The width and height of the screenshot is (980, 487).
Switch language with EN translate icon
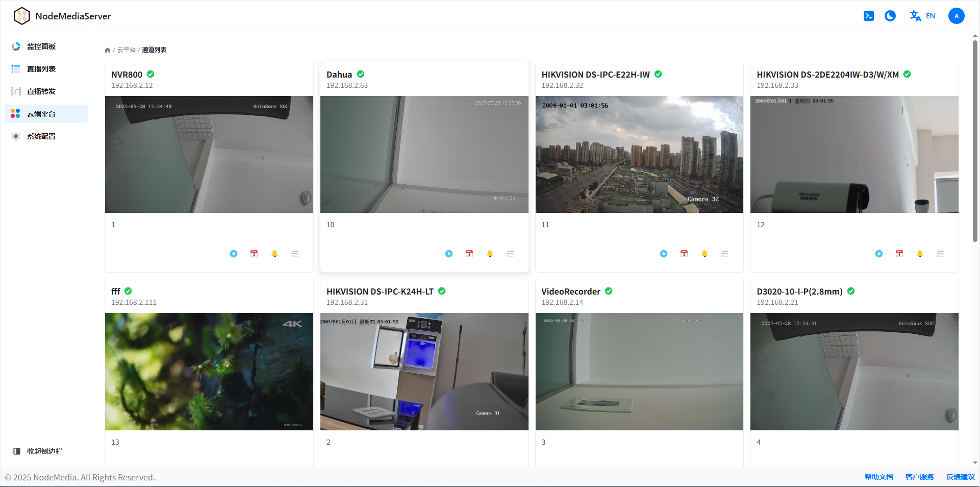point(922,16)
